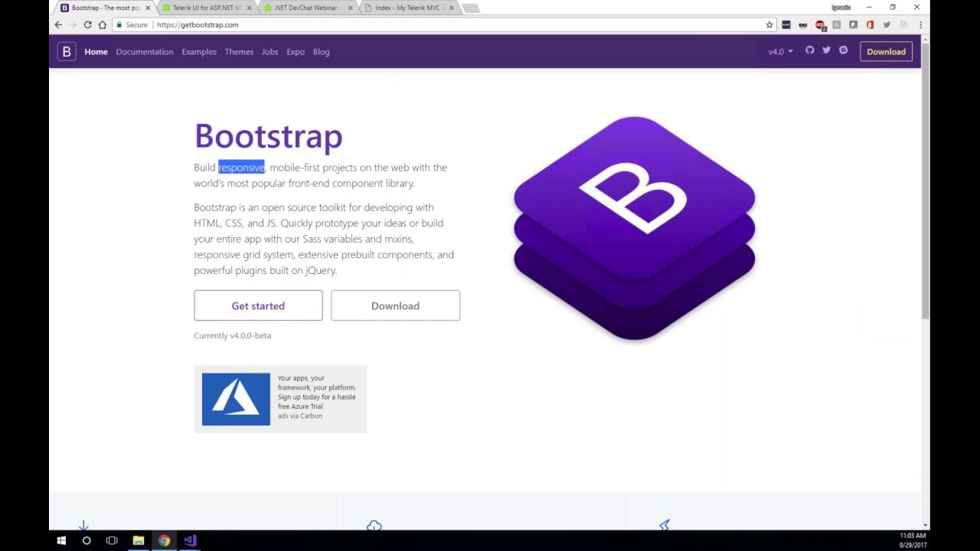
Task: Open Documentation in navbar
Action: pyautogui.click(x=145, y=51)
